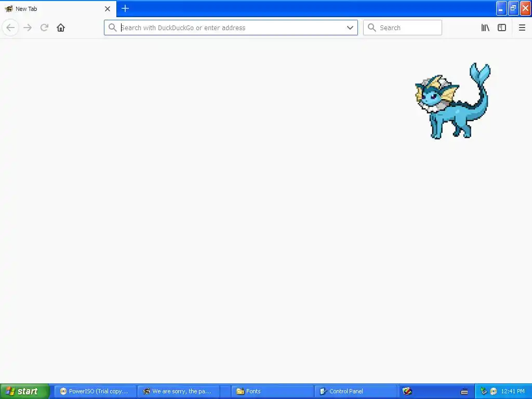Image resolution: width=532 pixels, height=399 pixels.
Task: Open the hamburger application menu
Action: tap(522, 28)
